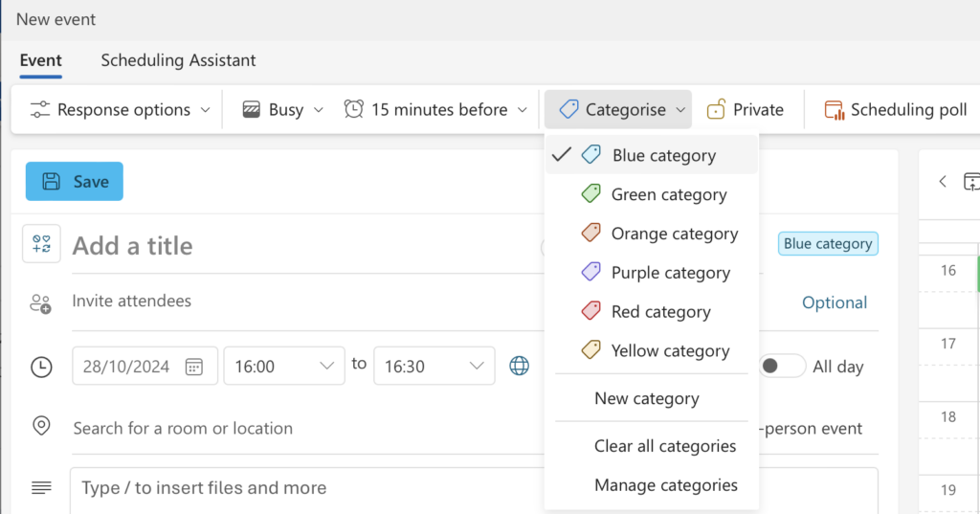Select Purple category from the menu
Image resolution: width=980 pixels, height=514 pixels.
point(651,273)
